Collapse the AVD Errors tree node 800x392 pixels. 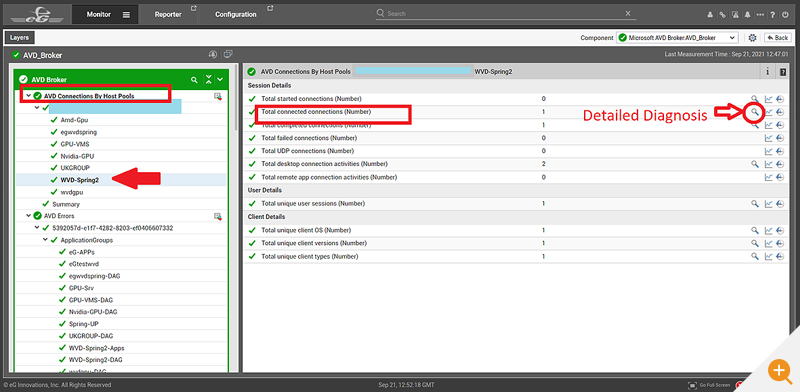(x=29, y=216)
